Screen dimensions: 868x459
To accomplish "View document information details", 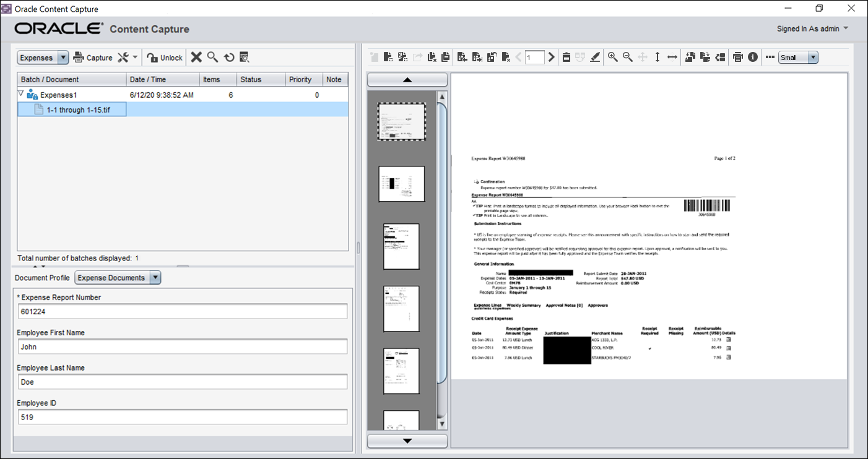I will click(x=753, y=57).
